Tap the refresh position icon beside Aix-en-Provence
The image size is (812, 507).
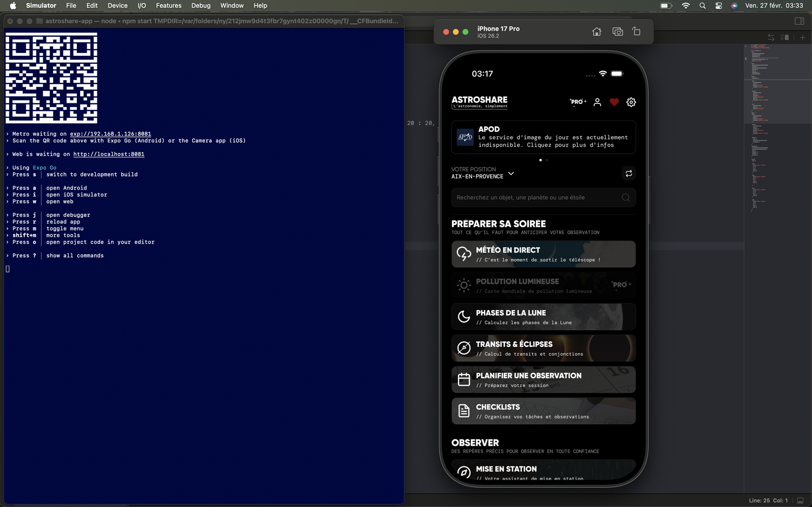tap(628, 173)
